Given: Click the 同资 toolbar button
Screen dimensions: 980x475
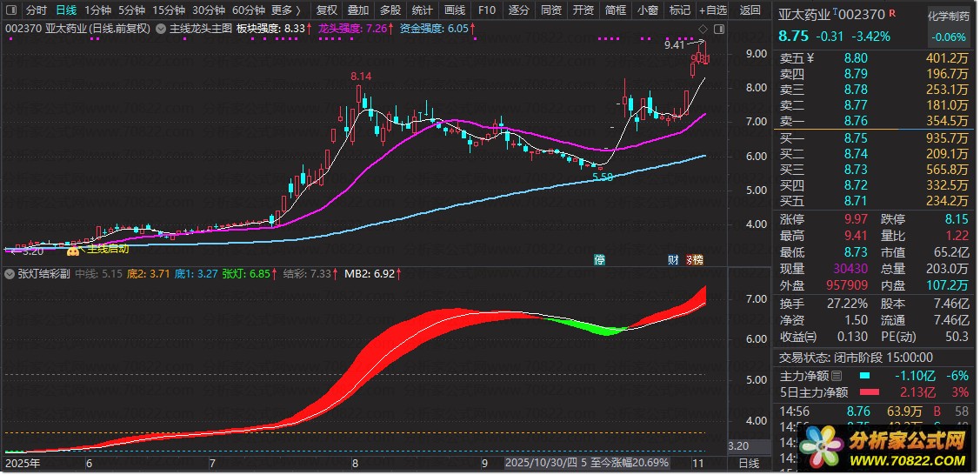Looking at the screenshot, I should (550, 10).
